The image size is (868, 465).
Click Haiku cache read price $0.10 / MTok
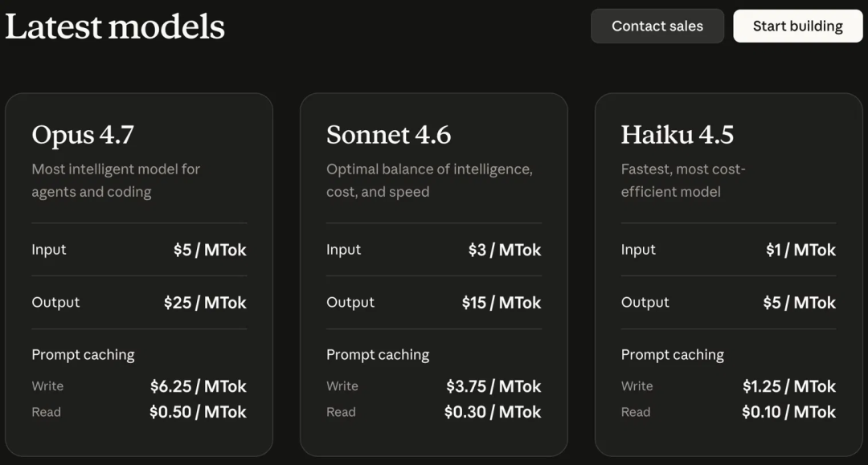click(x=789, y=412)
